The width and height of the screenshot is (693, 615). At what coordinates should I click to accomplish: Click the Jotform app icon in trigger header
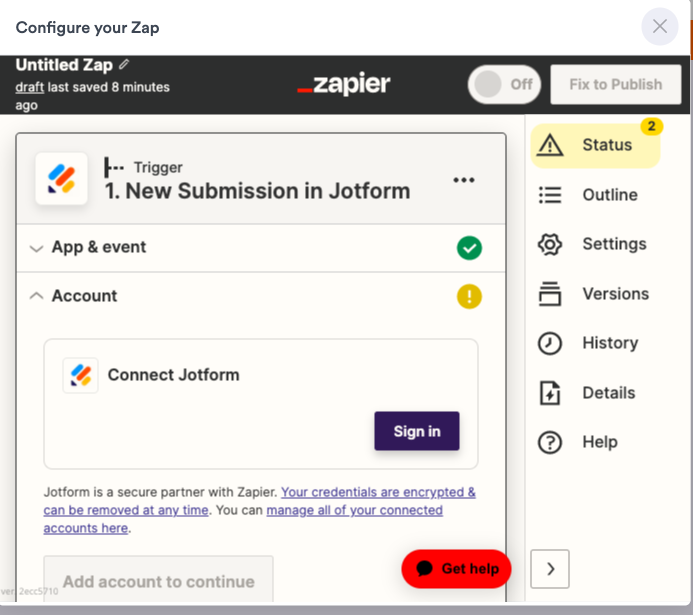[61, 179]
